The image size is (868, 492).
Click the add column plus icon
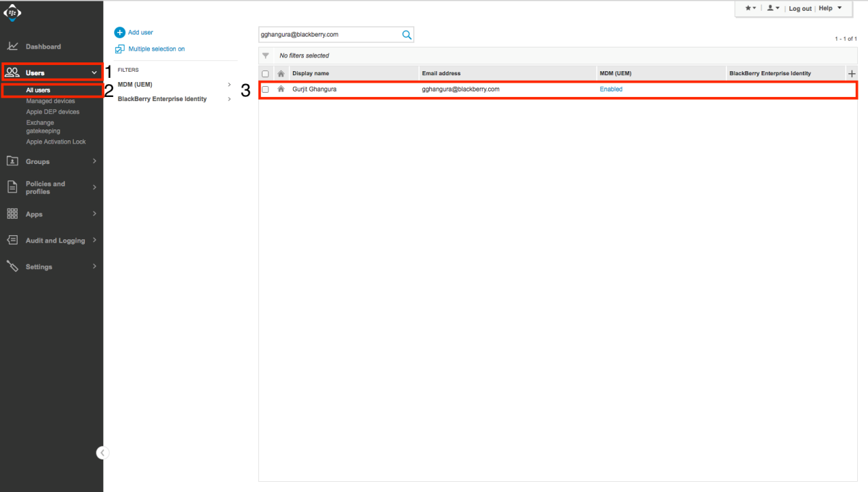(852, 73)
